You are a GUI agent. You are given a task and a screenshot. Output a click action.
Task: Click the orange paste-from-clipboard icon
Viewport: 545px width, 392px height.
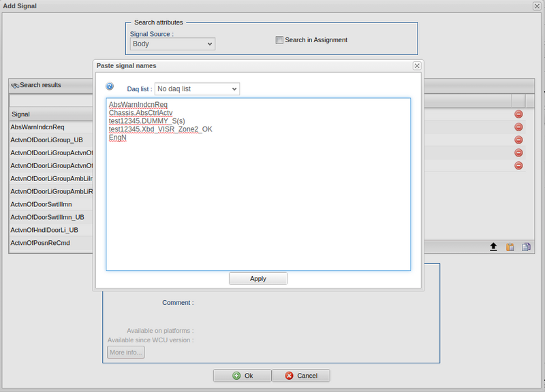[x=510, y=246]
